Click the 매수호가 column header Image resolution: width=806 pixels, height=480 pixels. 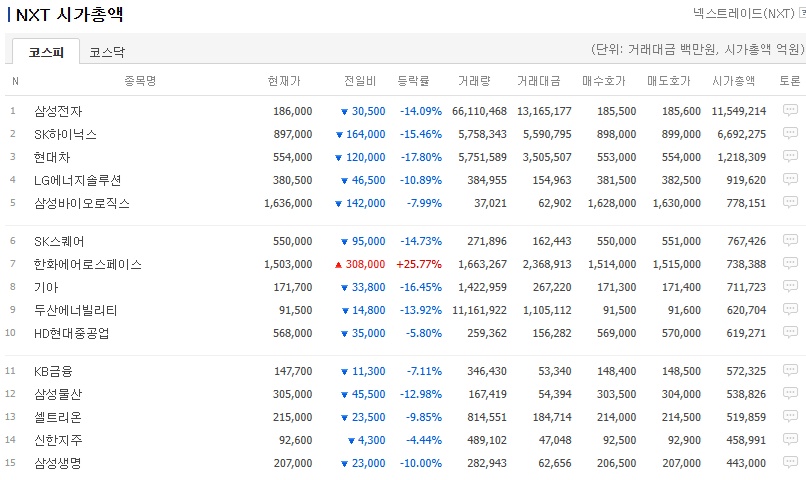pos(603,81)
